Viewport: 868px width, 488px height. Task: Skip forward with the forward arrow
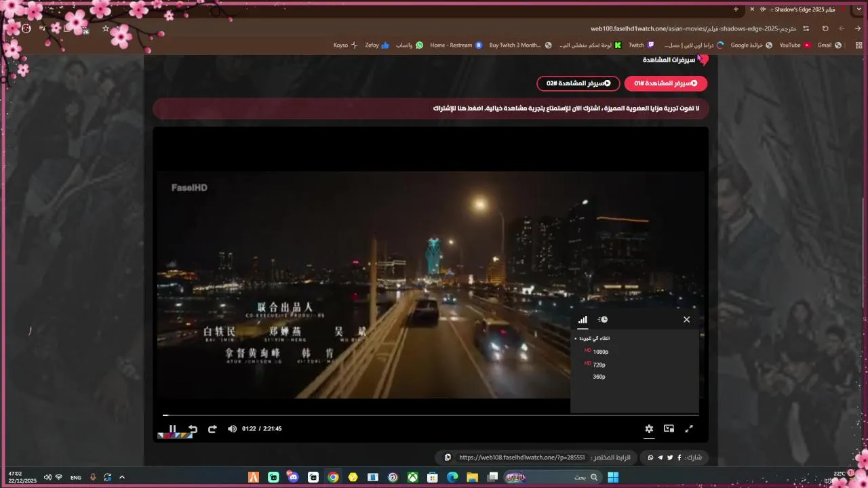212,428
